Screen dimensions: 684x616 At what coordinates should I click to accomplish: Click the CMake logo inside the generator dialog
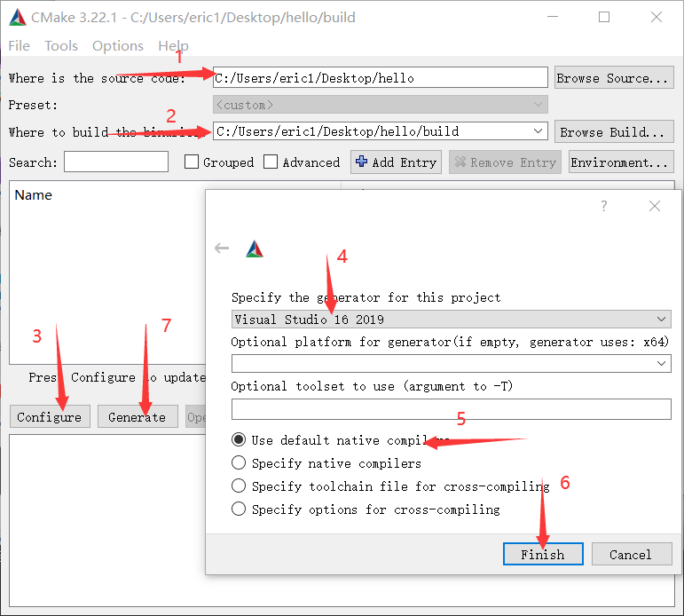point(255,249)
